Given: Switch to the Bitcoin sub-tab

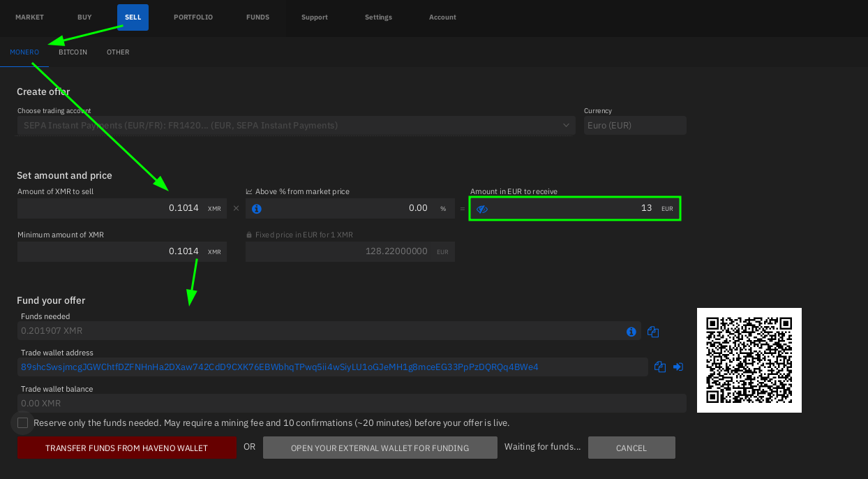Looking at the screenshot, I should pos(73,52).
